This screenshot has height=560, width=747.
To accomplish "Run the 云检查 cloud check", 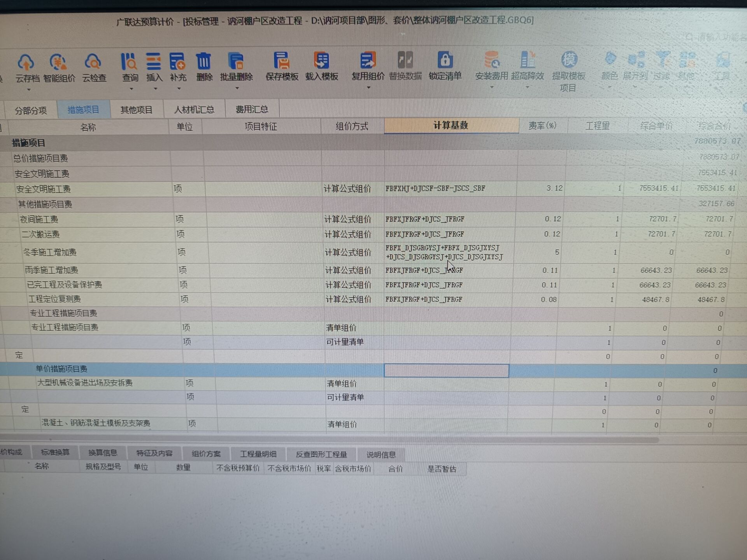I will [x=93, y=62].
